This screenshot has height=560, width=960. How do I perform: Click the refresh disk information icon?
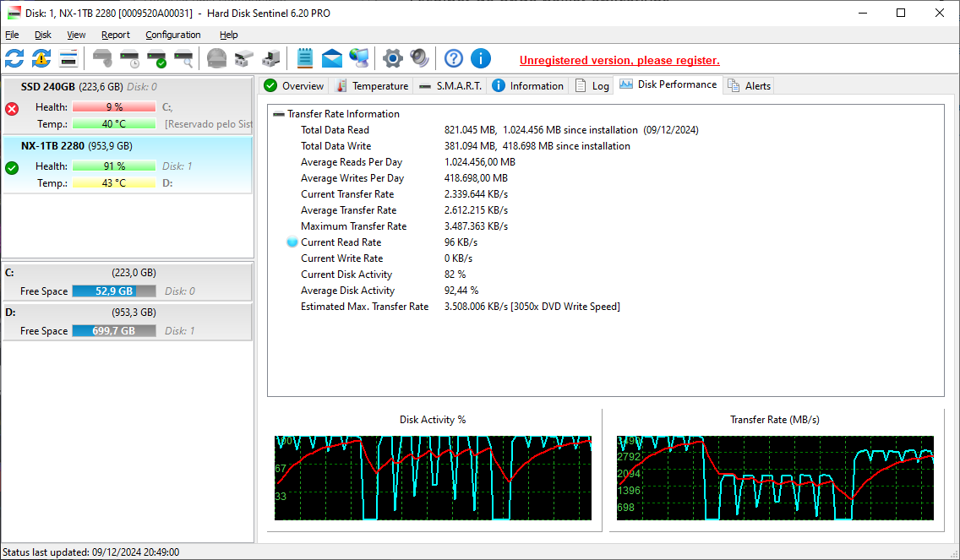point(14,59)
